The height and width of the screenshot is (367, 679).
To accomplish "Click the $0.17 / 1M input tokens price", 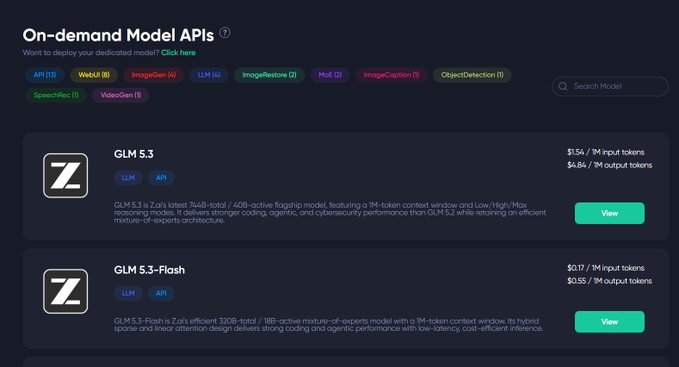I will (605, 268).
